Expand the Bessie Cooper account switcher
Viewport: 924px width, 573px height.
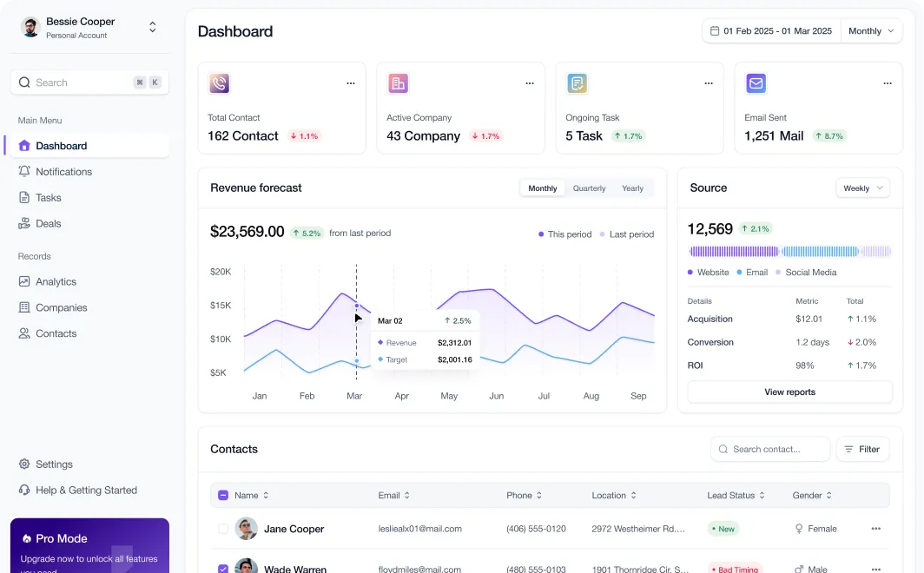click(153, 27)
